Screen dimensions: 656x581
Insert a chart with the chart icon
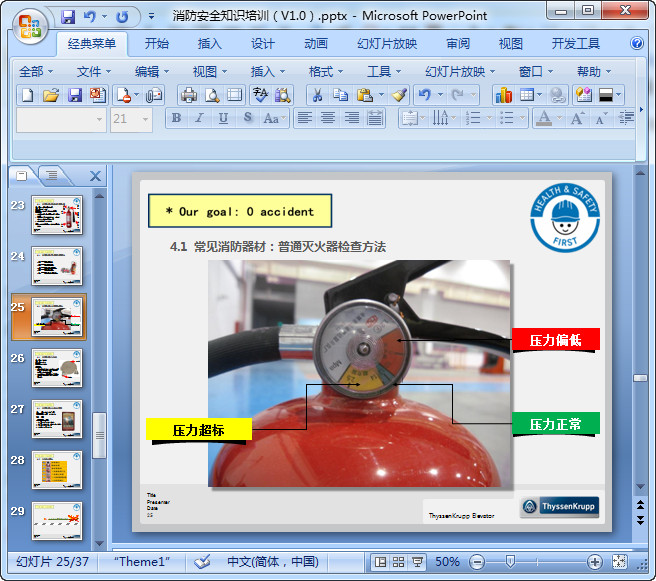click(504, 95)
